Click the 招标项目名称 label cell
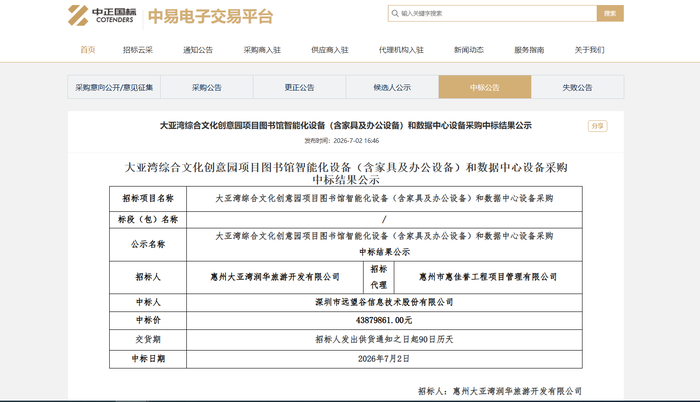The image size is (700, 402). coord(148,199)
